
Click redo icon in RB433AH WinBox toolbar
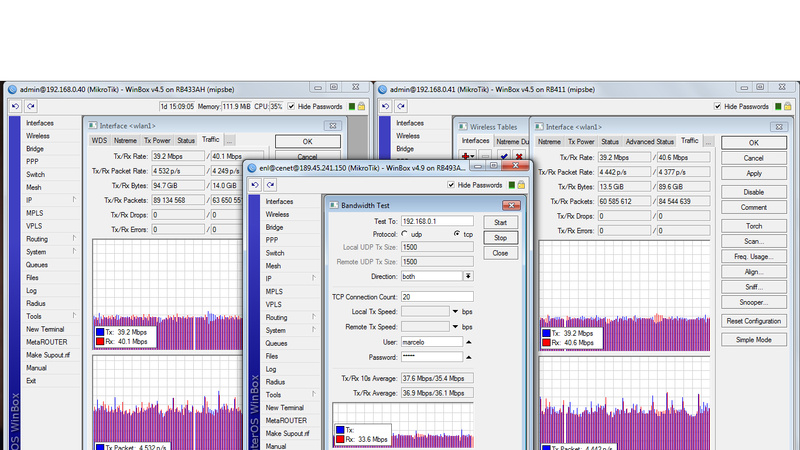pos(31,106)
